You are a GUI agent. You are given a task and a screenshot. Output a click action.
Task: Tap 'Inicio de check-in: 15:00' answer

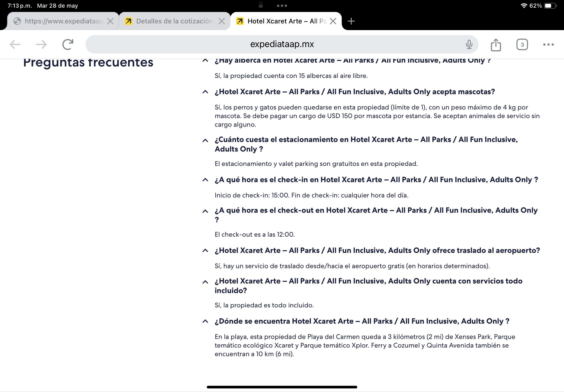pyautogui.click(x=312, y=195)
